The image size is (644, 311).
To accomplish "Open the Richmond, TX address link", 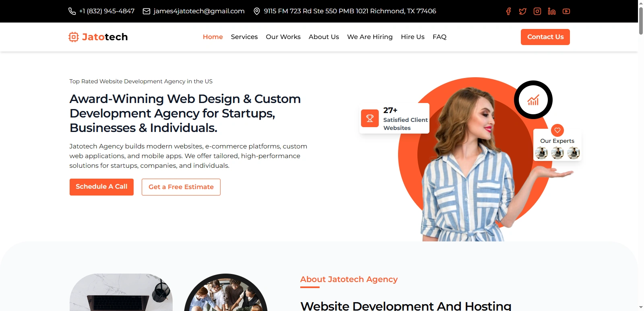I will [x=350, y=11].
